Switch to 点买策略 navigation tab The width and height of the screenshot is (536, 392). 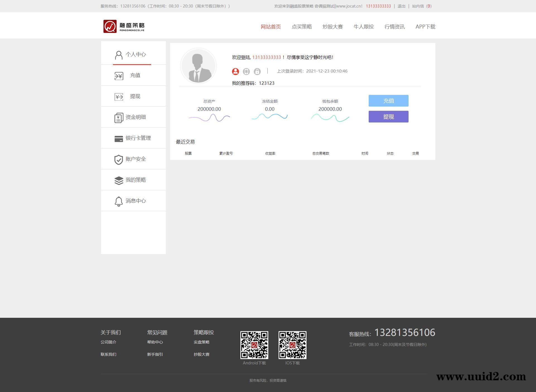(302, 27)
